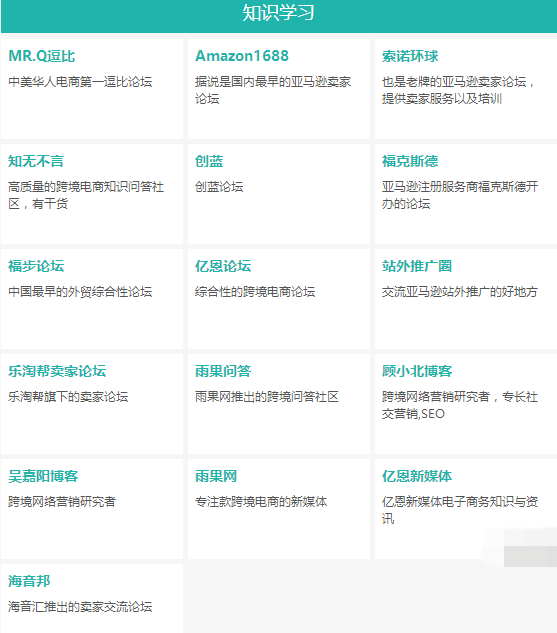The height and width of the screenshot is (633, 557).
Task: Open the MR.Q逗比 forum link
Action: pos(42,56)
